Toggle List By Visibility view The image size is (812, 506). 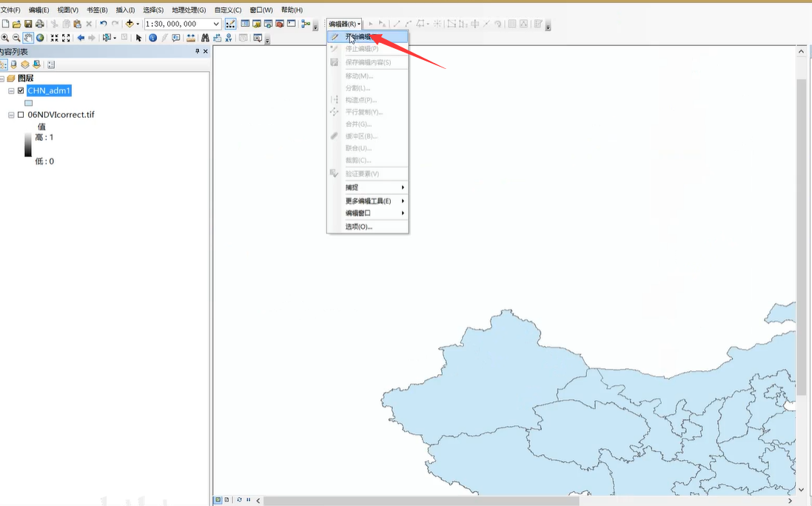coord(25,64)
